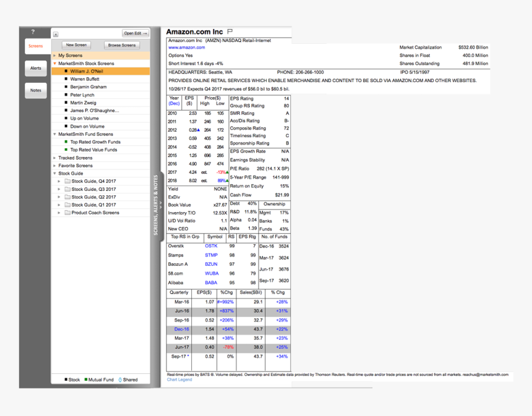
Task: Click the green fund icon beside Top Rated Growth Funds
Action: (x=66, y=142)
